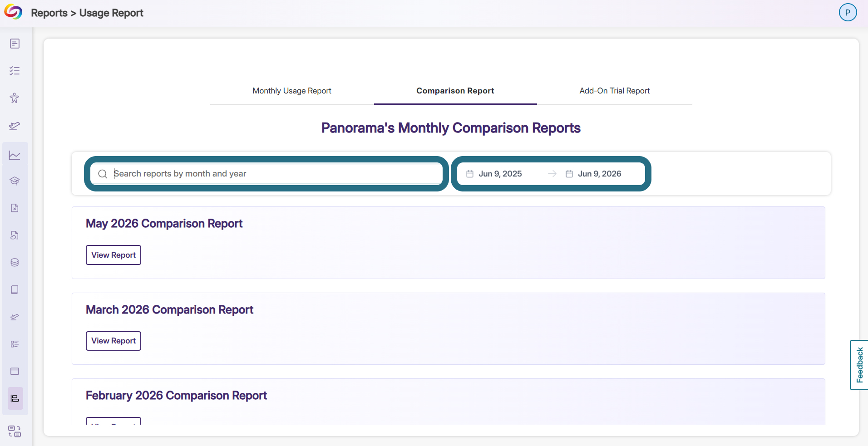Open the book icon in sidebar
The height and width of the screenshot is (446, 868).
click(15, 289)
